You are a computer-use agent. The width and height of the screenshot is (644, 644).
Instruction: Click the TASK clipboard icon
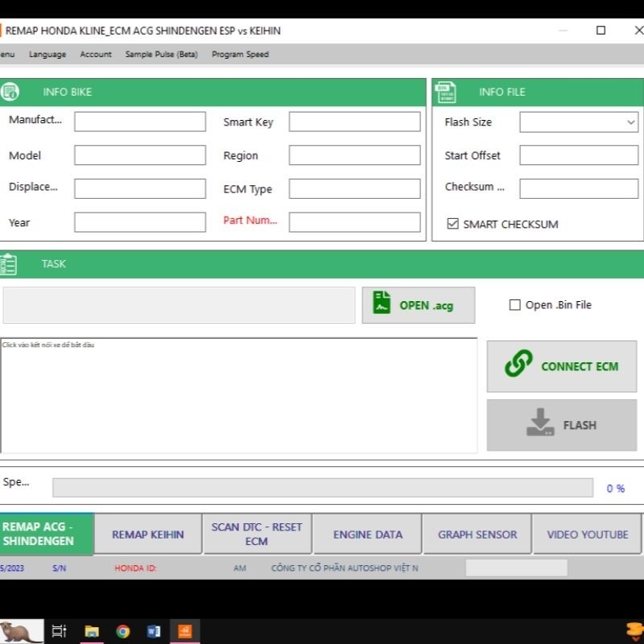[x=10, y=263]
